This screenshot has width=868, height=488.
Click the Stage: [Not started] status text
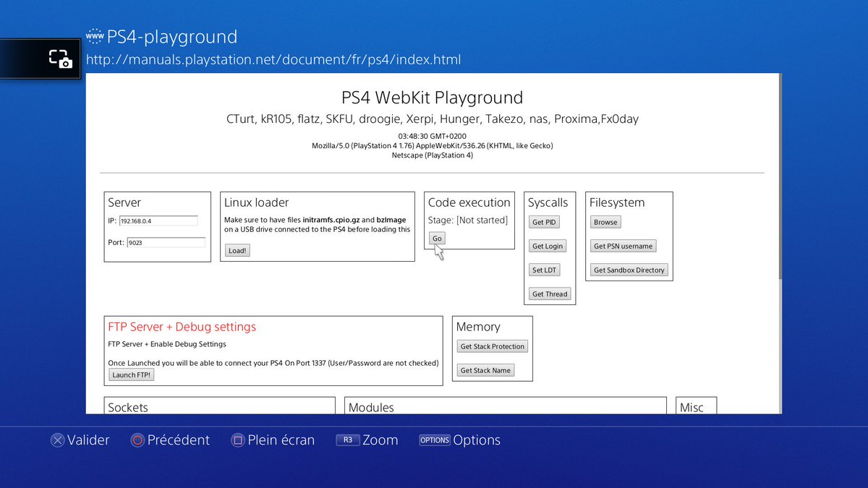pyautogui.click(x=468, y=220)
